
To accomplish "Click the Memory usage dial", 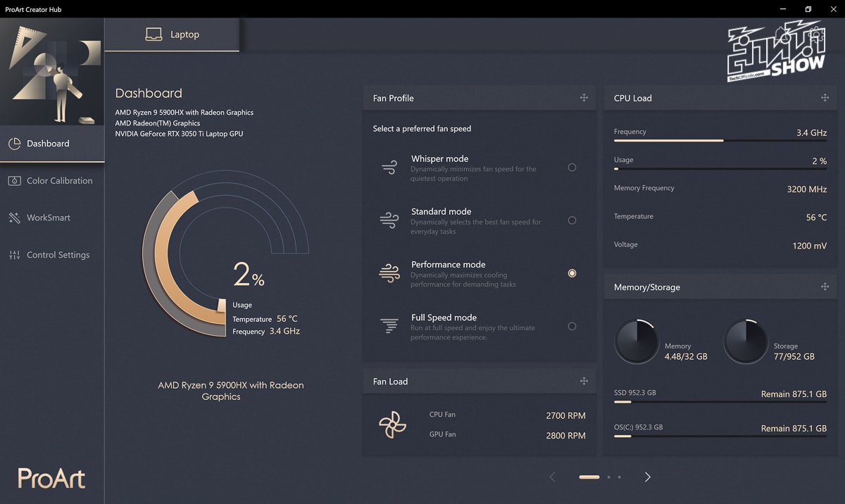I will (637, 341).
